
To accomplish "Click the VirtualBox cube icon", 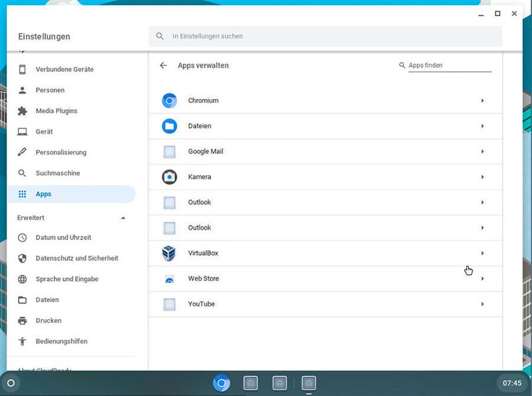I will click(x=169, y=253).
